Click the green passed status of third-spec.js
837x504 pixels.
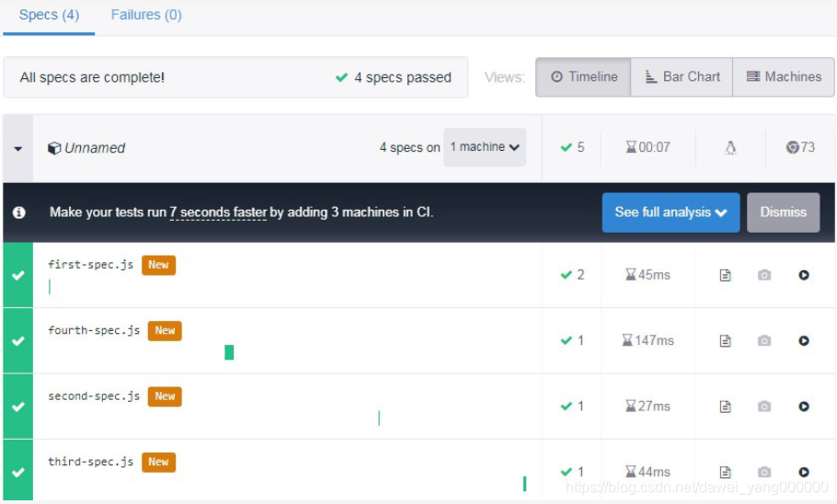18,472
